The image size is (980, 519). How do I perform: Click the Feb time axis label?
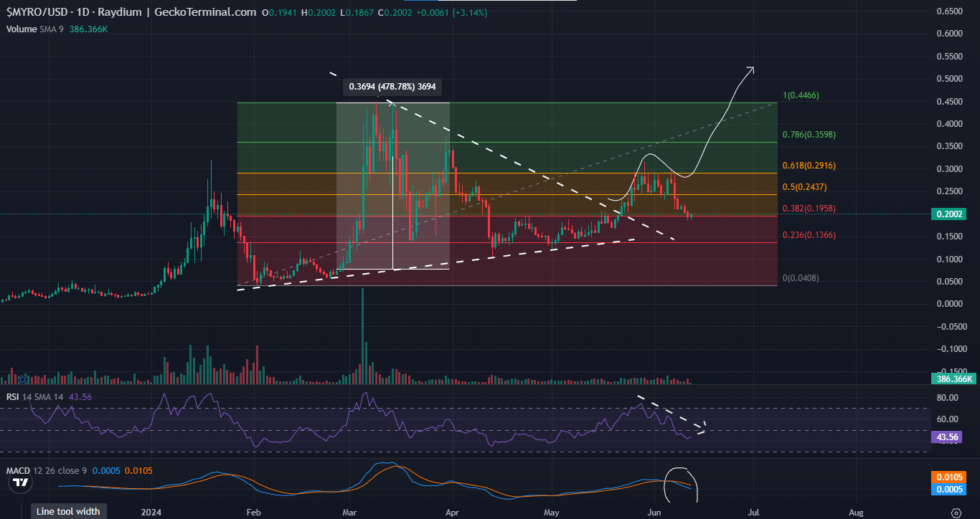(x=253, y=513)
